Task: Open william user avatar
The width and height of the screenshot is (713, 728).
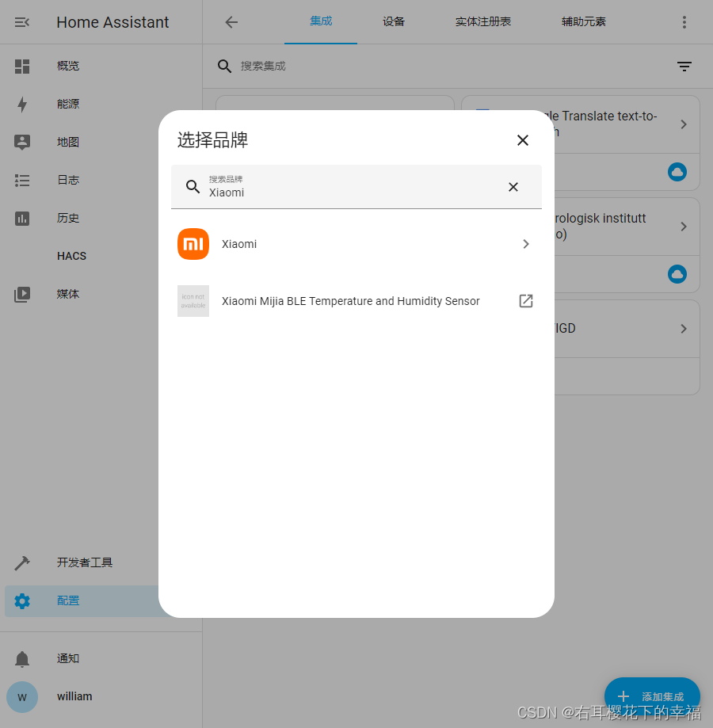Action: (x=22, y=697)
